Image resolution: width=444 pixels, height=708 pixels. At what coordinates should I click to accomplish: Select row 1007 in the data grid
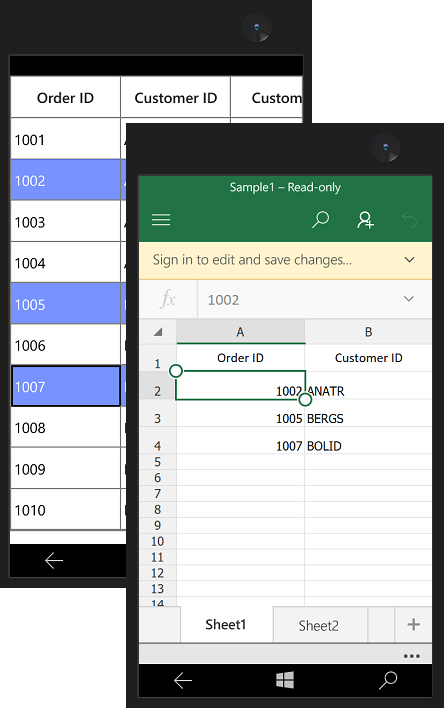click(x=65, y=386)
